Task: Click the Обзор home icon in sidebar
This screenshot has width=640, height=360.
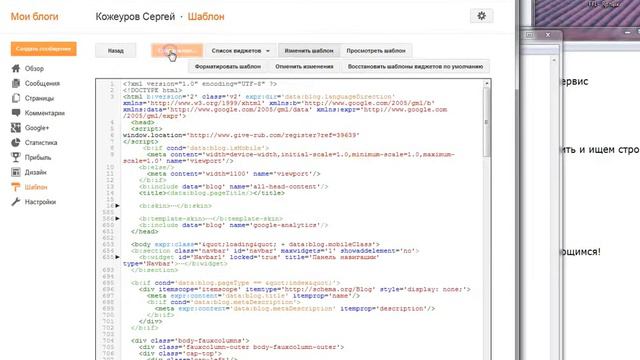Action: tap(16, 68)
